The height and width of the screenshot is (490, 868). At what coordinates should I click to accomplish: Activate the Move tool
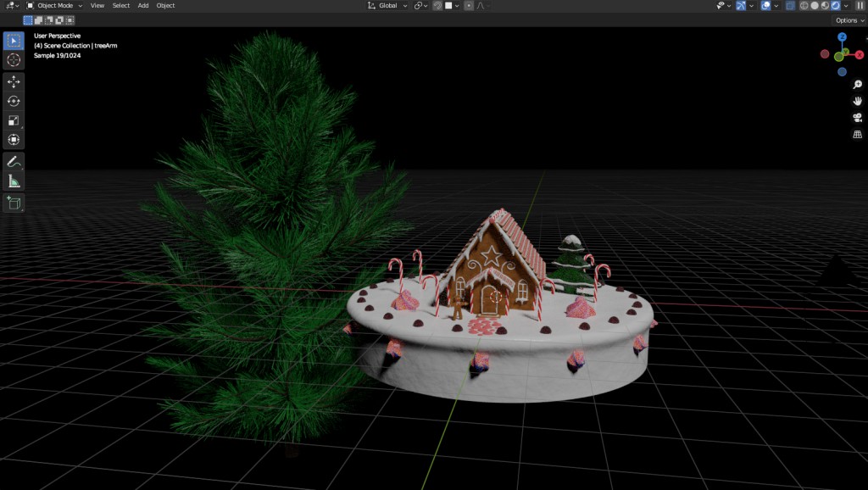pos(14,81)
